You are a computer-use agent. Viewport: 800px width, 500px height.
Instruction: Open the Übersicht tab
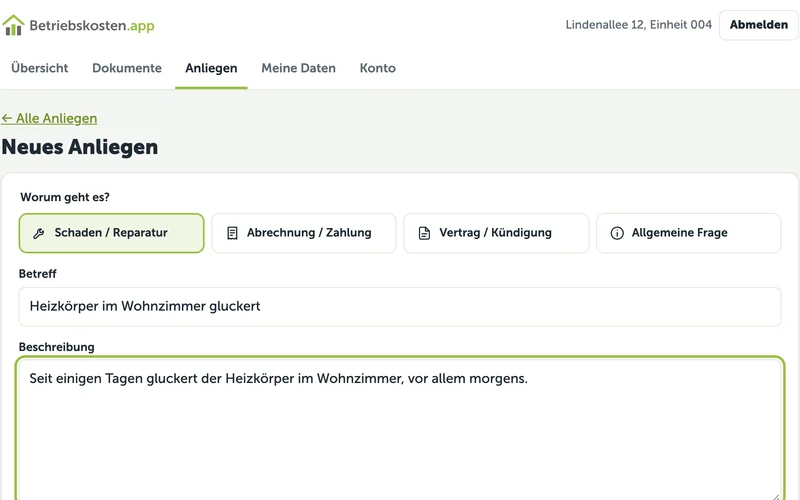[40, 68]
